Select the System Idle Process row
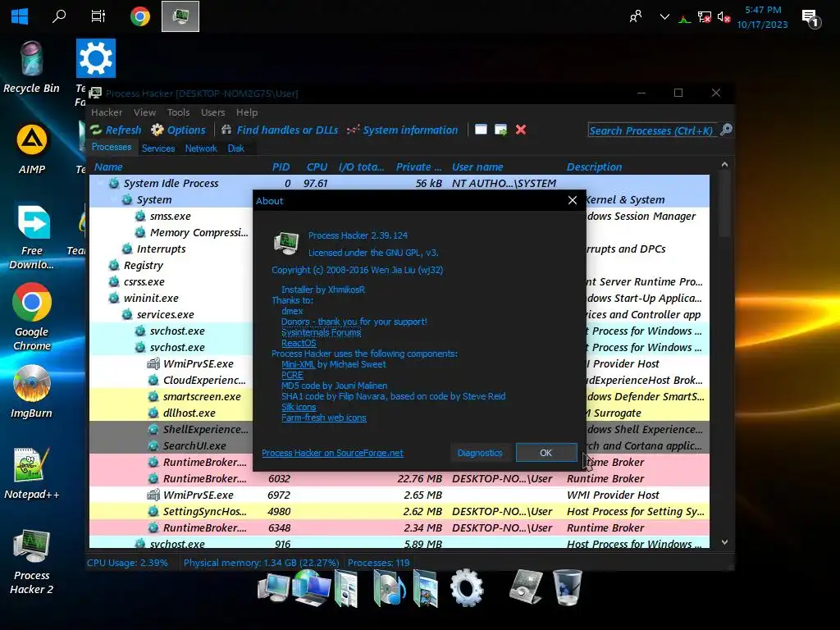Image resolution: width=840 pixels, height=630 pixels. click(399, 183)
